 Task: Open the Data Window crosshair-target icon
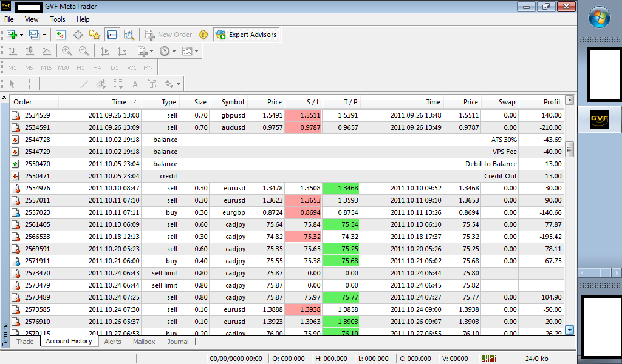[x=78, y=35]
